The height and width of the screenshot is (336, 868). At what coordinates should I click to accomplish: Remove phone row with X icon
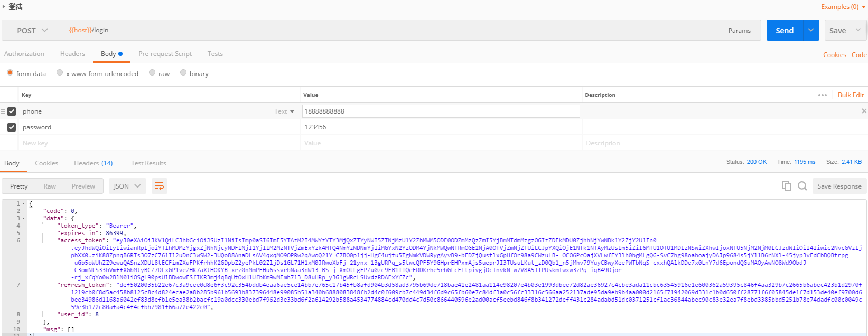pyautogui.click(x=864, y=111)
